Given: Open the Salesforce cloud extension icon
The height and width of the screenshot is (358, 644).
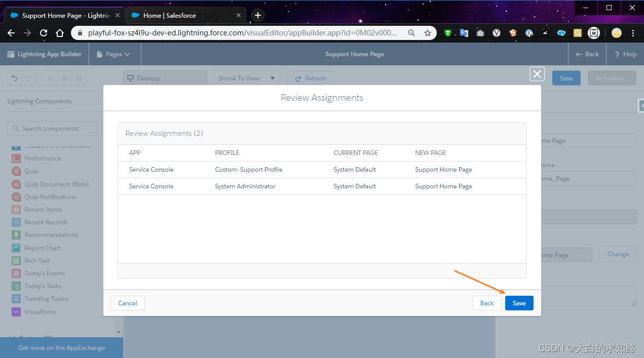Looking at the screenshot, I should pos(561,33).
